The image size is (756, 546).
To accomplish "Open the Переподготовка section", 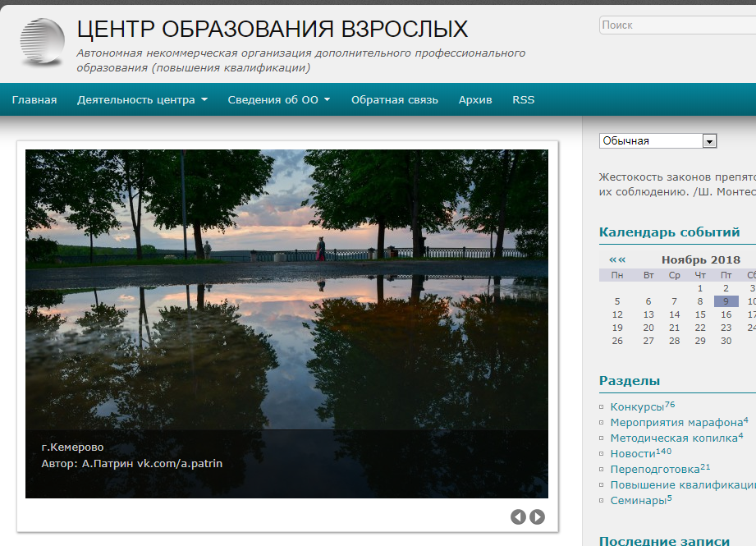I will [655, 470].
